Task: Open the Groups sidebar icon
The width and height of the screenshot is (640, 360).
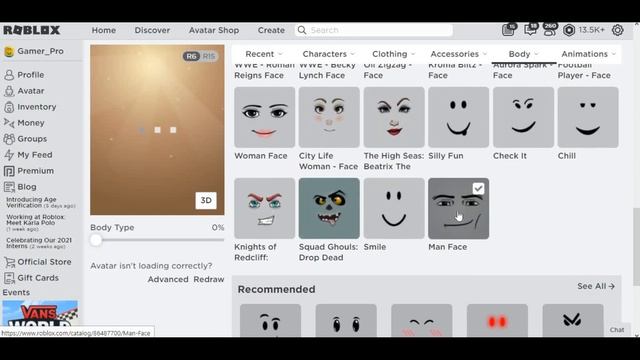Action: [9, 139]
